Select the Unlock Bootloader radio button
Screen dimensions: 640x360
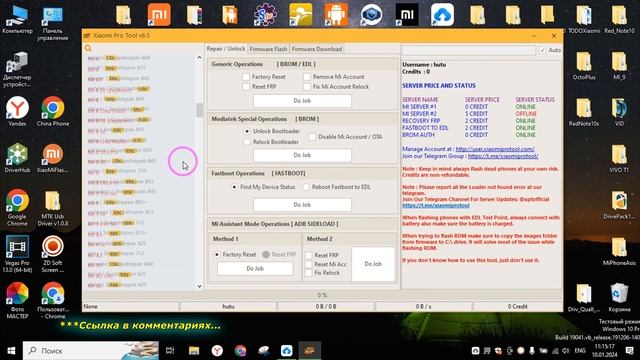coord(247,131)
